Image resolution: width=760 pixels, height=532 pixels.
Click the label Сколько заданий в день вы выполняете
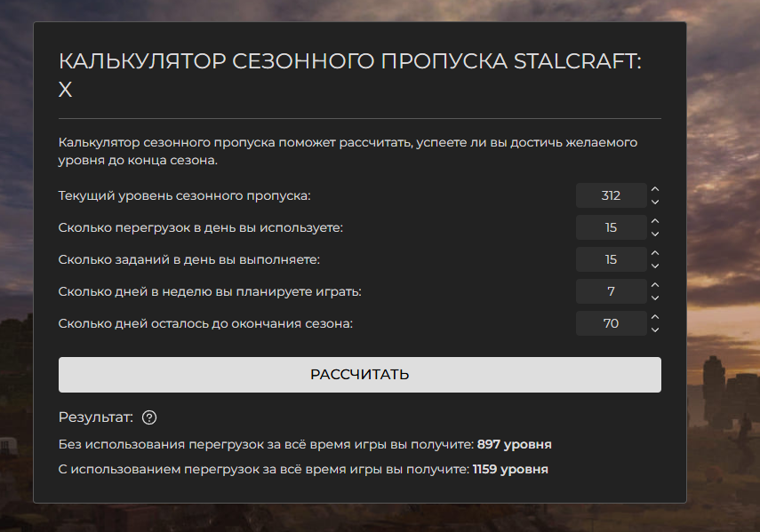pos(189,259)
